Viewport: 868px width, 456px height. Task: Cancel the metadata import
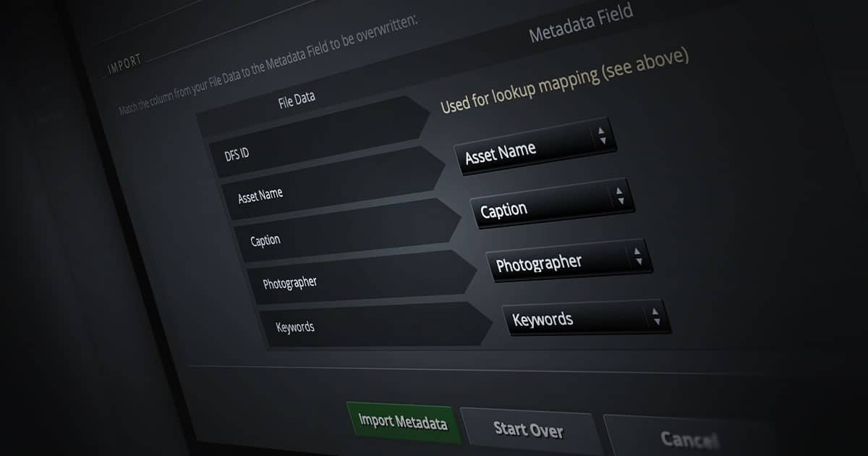(689, 437)
